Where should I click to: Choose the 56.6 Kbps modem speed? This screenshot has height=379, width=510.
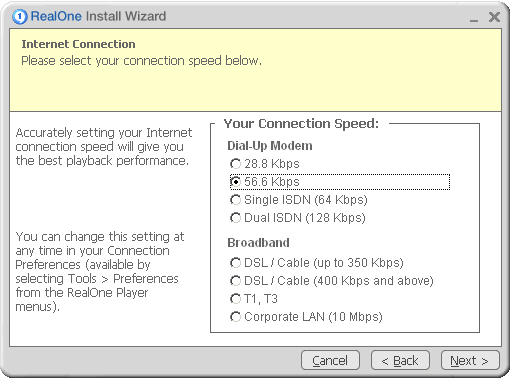tap(265, 182)
